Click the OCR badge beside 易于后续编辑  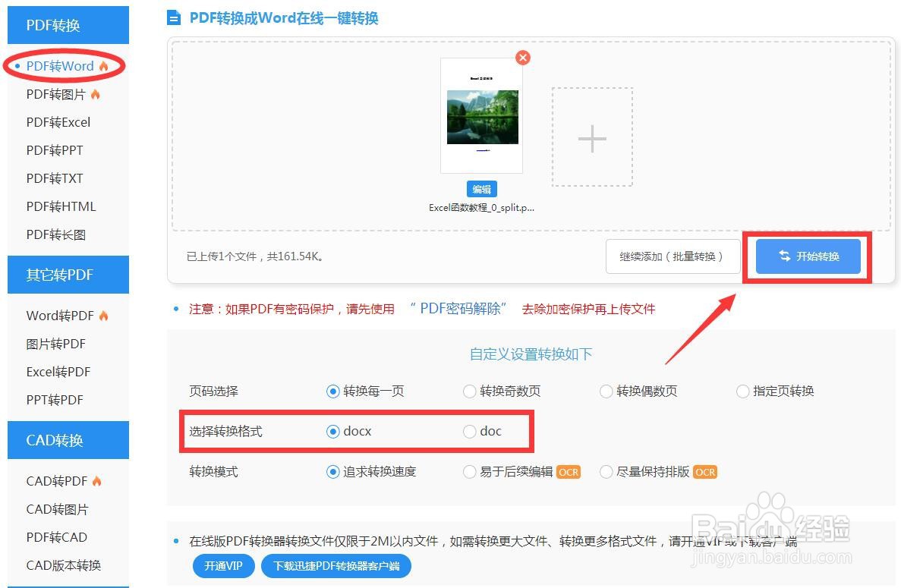pos(569,471)
